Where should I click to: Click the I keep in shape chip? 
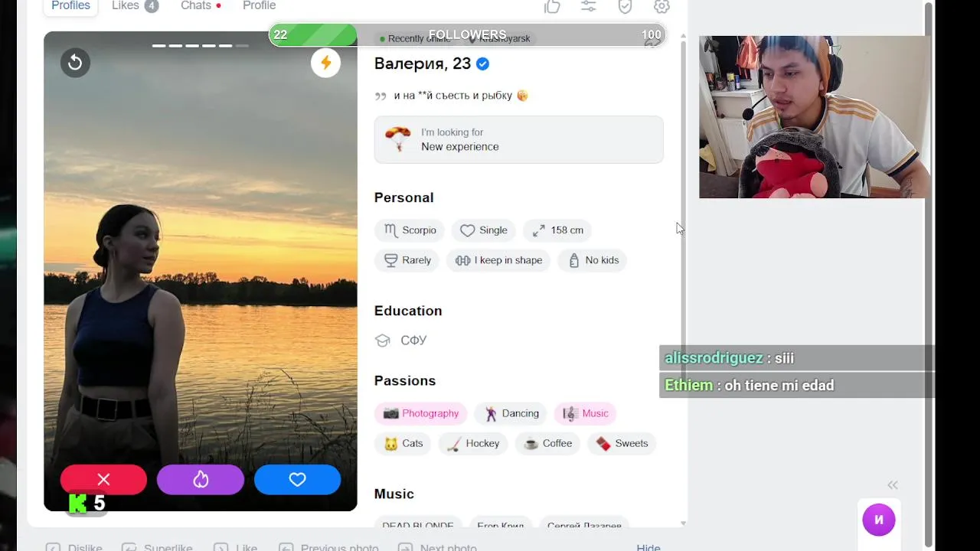498,260
